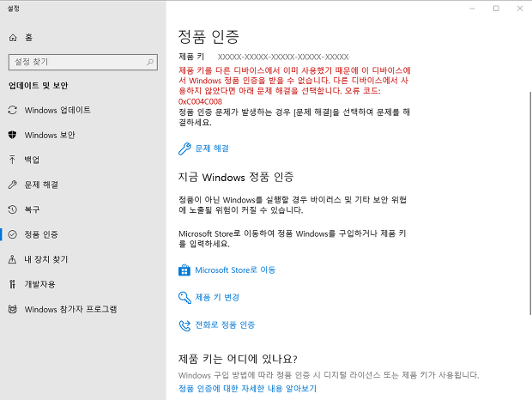Go to Windows 보안 section

[x=82, y=135]
